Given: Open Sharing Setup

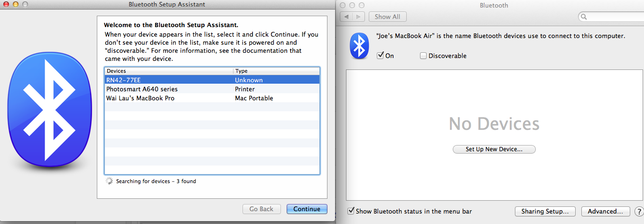Looking at the screenshot, I should (x=545, y=211).
